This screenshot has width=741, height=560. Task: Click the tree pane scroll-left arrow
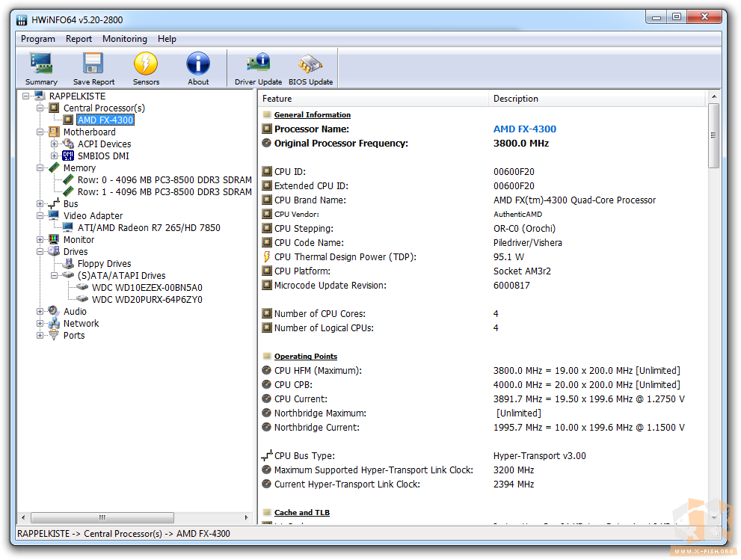pos(22,517)
